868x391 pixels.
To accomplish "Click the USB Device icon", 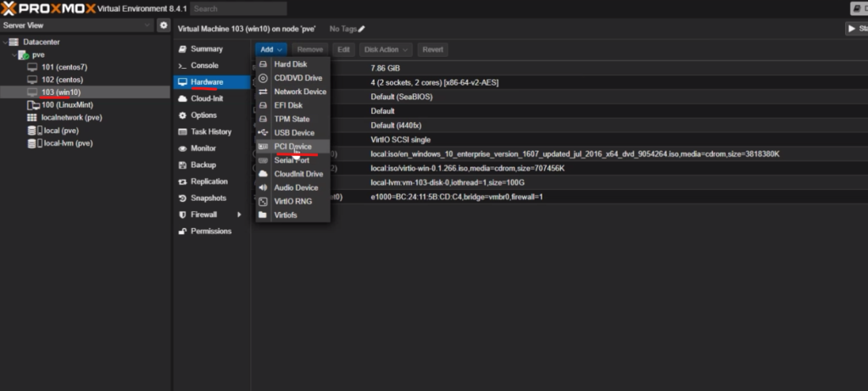I will [x=263, y=133].
